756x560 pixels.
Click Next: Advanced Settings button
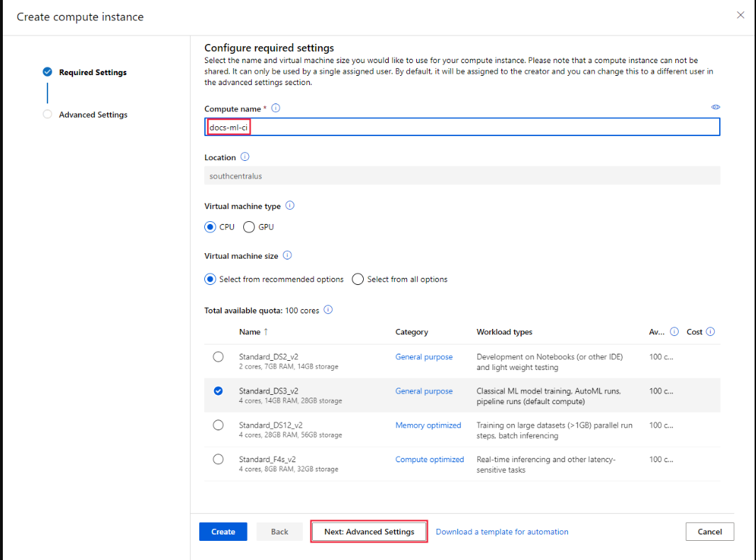click(x=369, y=532)
